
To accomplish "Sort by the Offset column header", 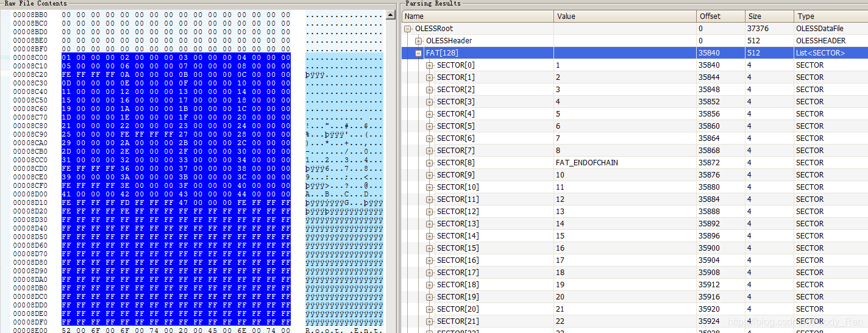I will click(720, 16).
